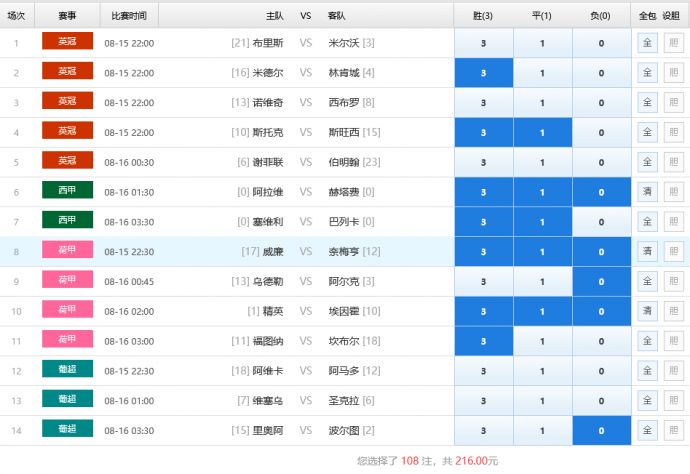Deselect win (3) for 塞维利 vs 巴列卡

[484, 222]
